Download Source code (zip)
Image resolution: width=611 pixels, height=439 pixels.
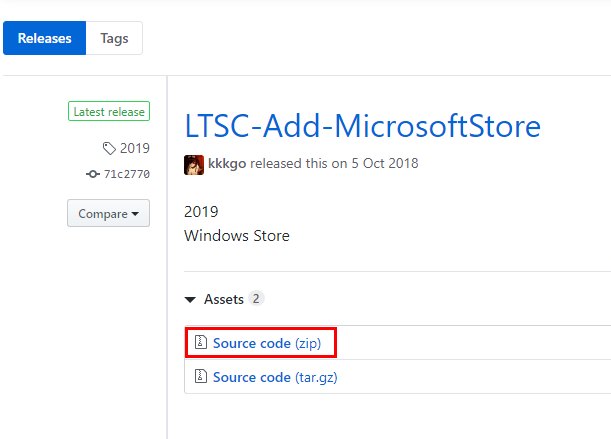(x=267, y=343)
